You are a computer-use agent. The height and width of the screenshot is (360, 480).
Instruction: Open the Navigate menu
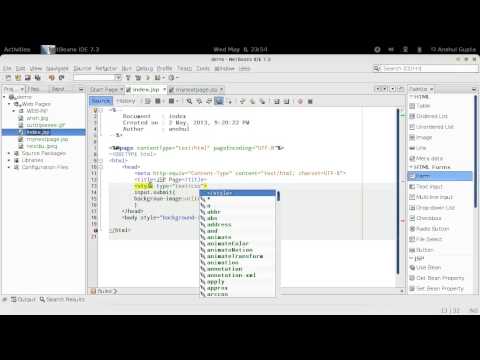tap(57, 68)
